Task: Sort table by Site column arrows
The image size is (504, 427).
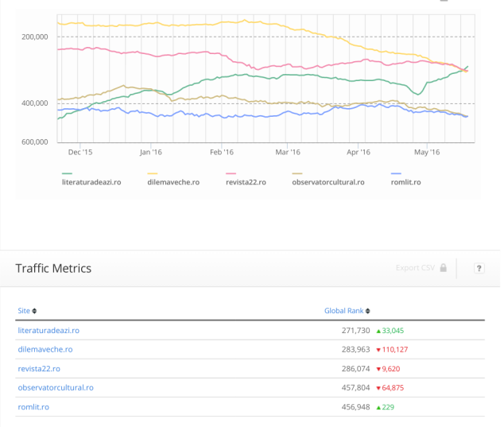Action: [x=34, y=311]
